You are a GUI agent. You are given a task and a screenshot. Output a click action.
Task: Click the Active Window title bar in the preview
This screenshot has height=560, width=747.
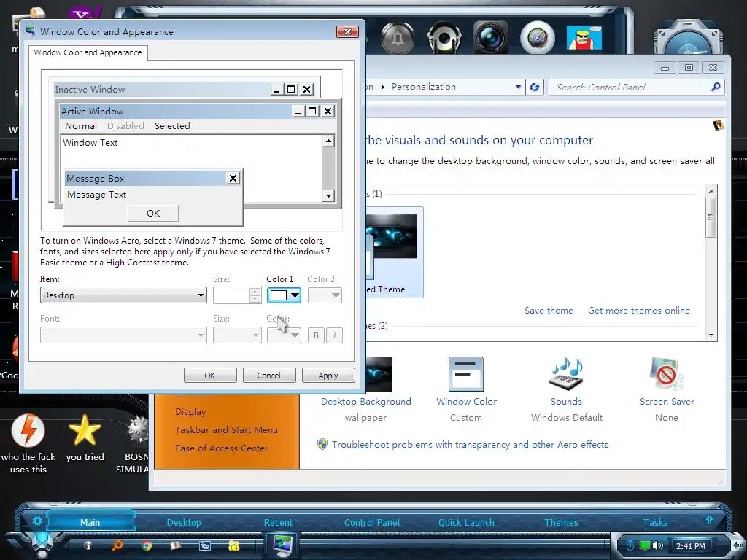click(x=197, y=111)
